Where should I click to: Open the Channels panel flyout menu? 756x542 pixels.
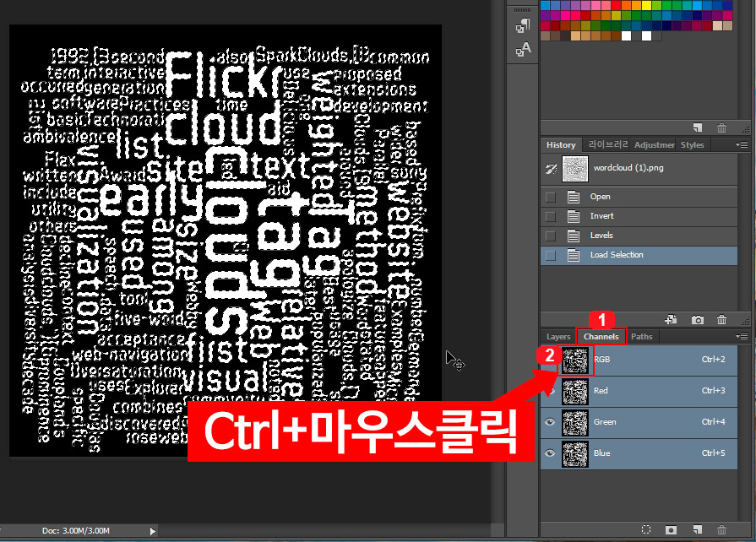click(x=742, y=336)
